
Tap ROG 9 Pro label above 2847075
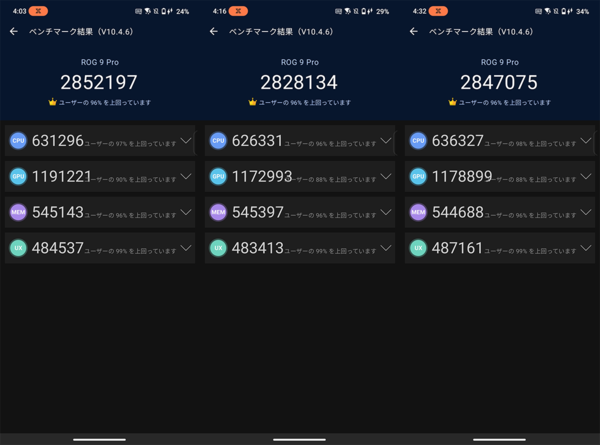500,62
